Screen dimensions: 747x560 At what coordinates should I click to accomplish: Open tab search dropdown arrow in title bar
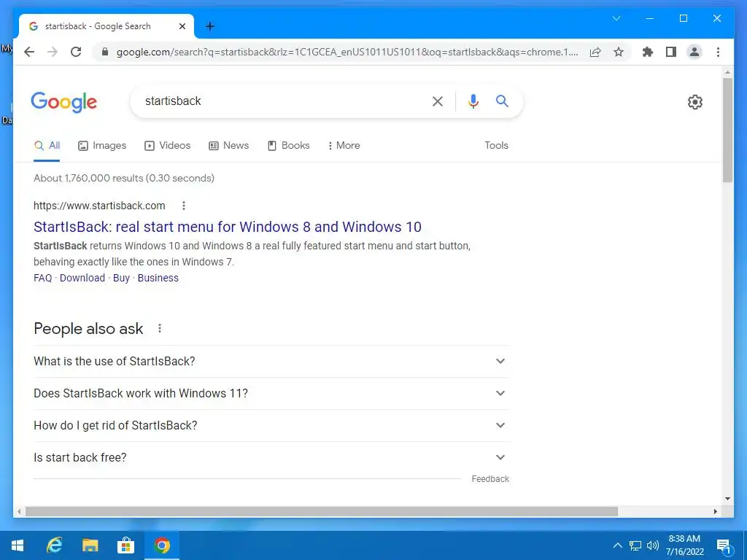[x=616, y=18]
